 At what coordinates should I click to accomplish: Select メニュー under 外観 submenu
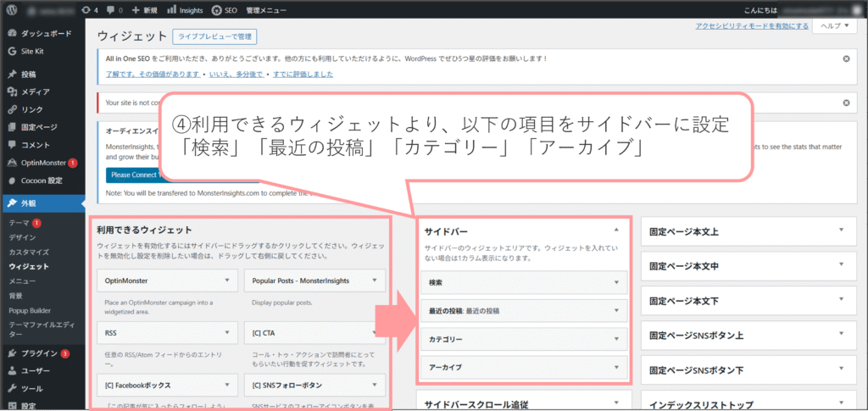(22, 280)
